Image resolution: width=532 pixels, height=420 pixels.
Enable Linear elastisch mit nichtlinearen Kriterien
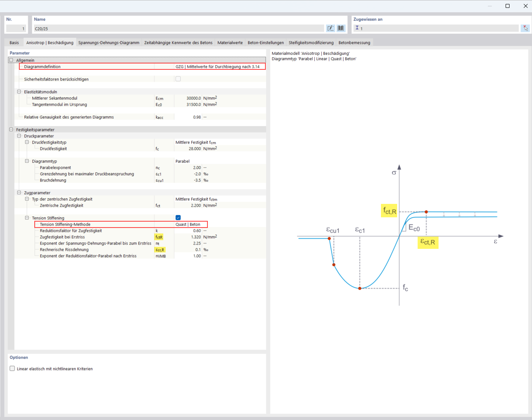point(12,368)
